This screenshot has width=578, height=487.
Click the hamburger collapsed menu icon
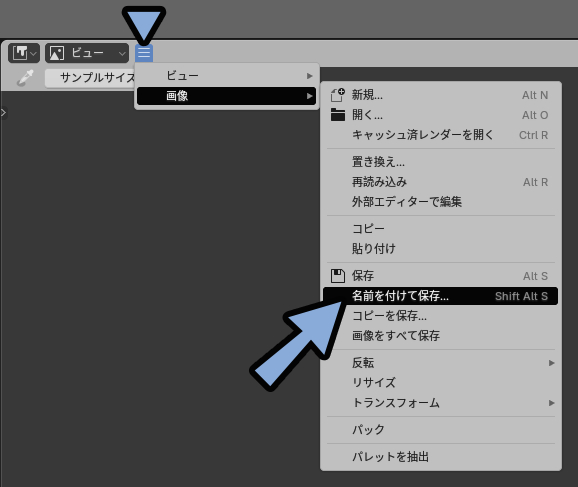[x=144, y=53]
